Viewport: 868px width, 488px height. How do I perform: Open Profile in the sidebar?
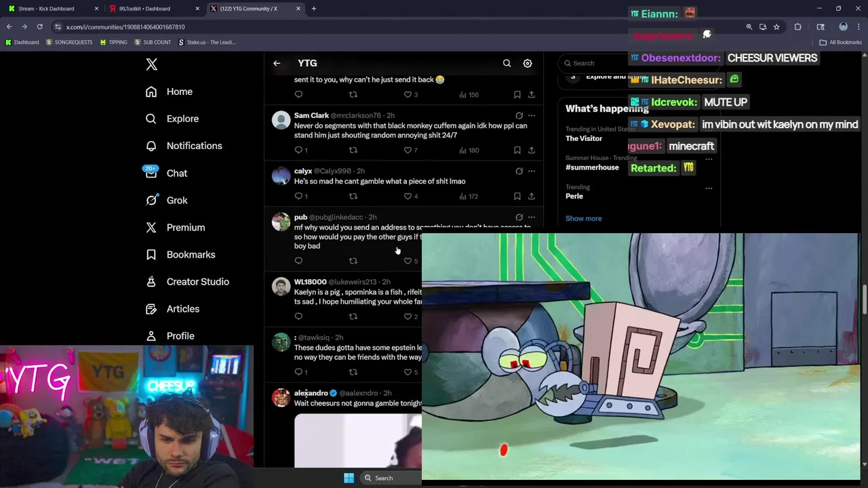[x=170, y=335]
